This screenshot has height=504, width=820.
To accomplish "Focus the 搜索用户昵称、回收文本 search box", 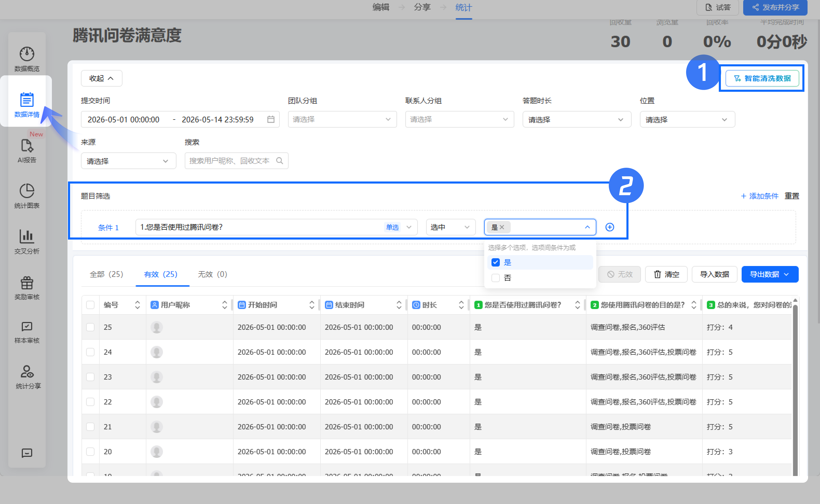I will tap(236, 161).
